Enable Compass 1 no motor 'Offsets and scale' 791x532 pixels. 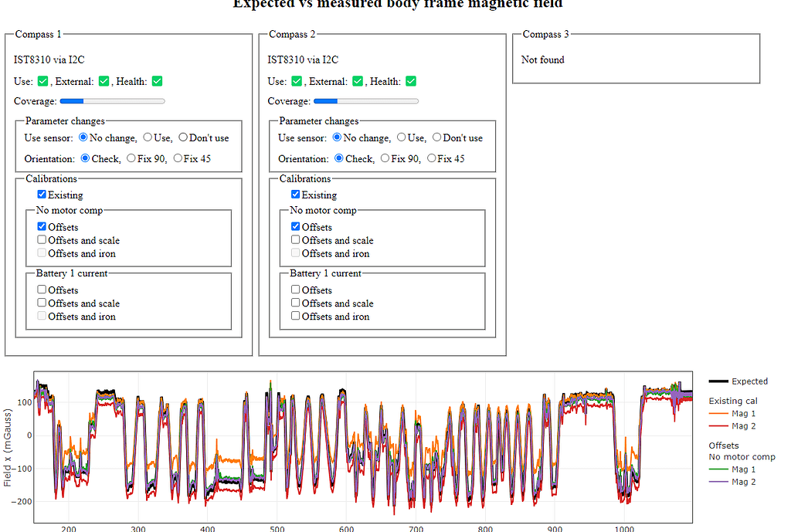[42, 240]
